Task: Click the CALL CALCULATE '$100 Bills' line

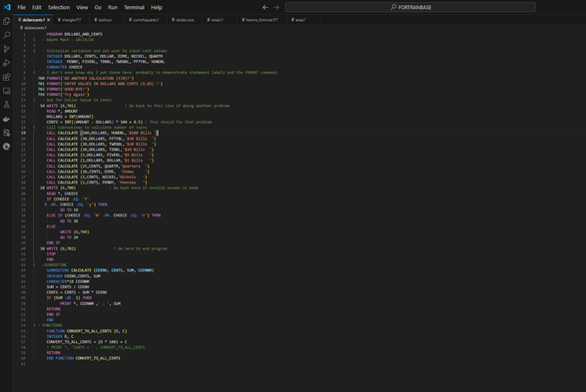Action: point(103,133)
